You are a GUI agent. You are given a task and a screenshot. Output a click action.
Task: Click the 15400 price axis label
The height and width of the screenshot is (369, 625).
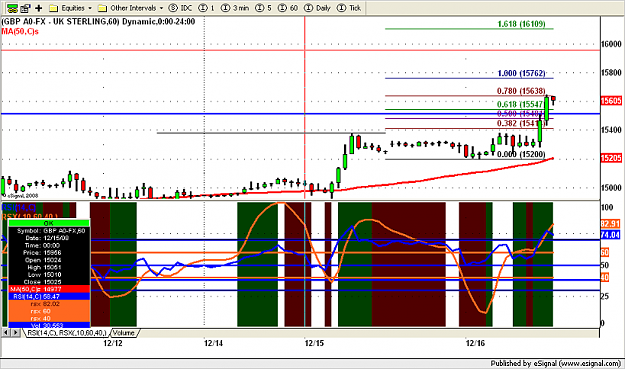[611, 130]
